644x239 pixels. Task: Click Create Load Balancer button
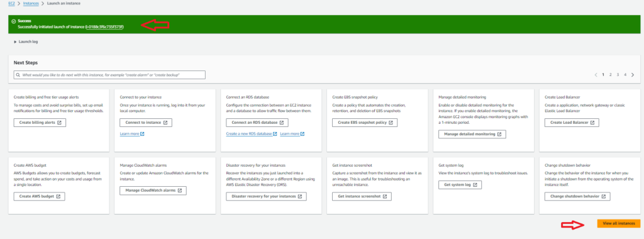point(572,123)
